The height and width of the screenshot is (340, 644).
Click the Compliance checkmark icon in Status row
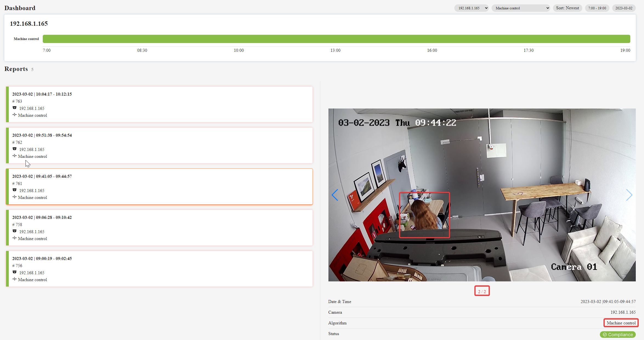point(605,335)
